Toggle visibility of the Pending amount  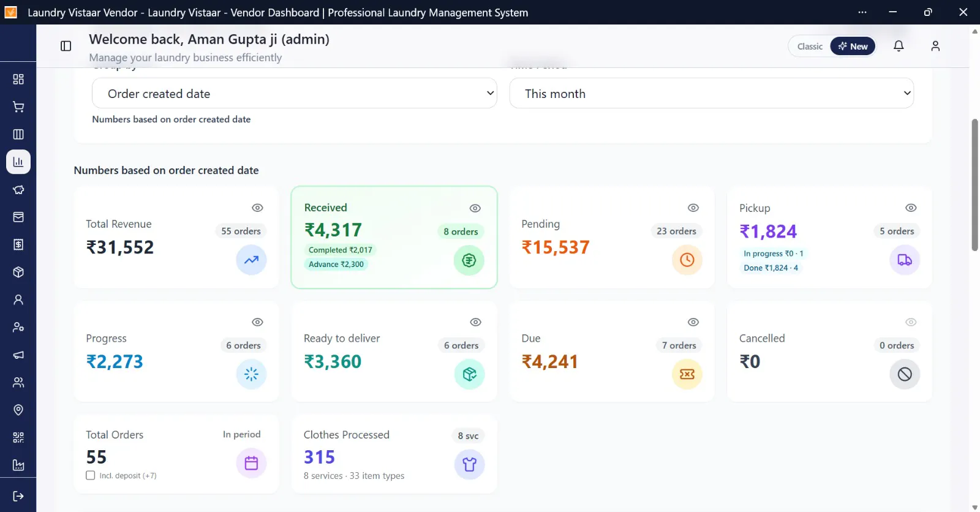pyautogui.click(x=693, y=208)
